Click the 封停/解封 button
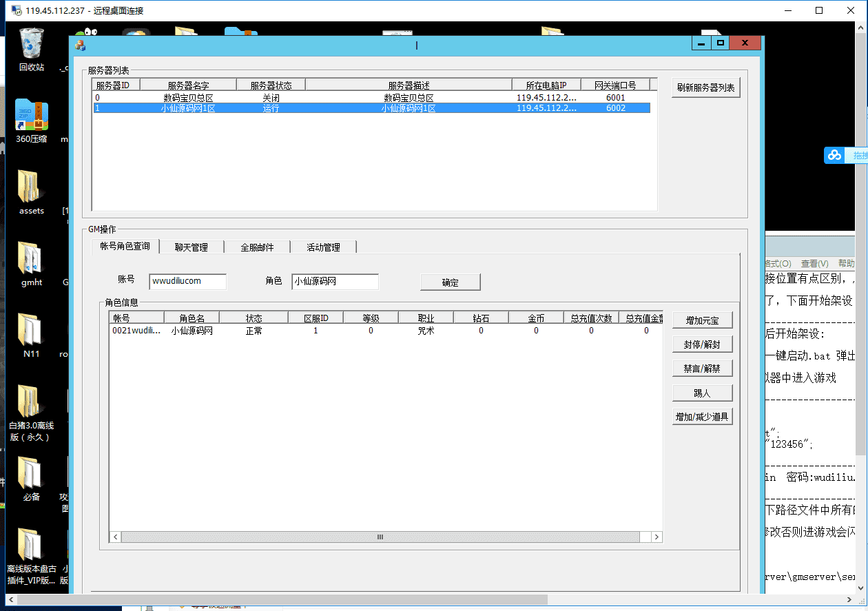Screen dimensions: 868x611 [x=702, y=344]
